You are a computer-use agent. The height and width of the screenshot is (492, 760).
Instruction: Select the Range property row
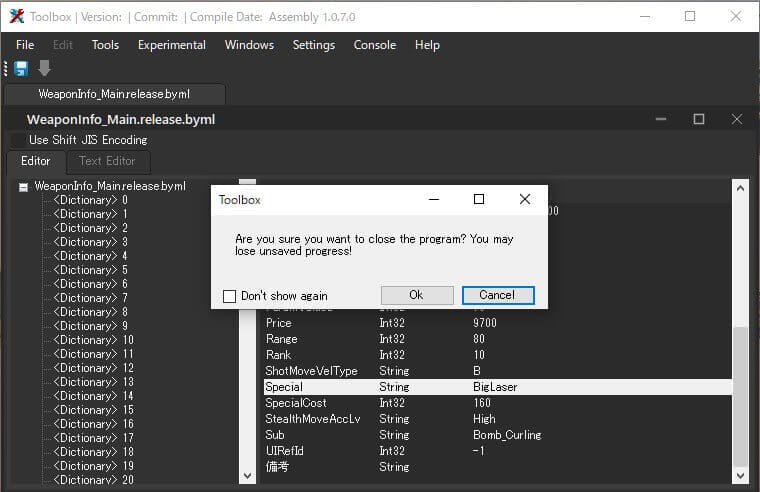[x=497, y=339]
